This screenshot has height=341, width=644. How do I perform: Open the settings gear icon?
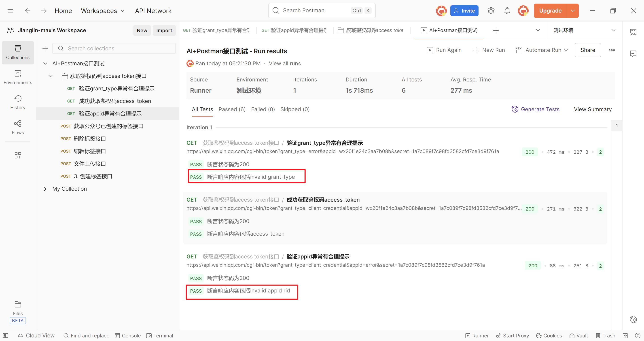pos(491,11)
